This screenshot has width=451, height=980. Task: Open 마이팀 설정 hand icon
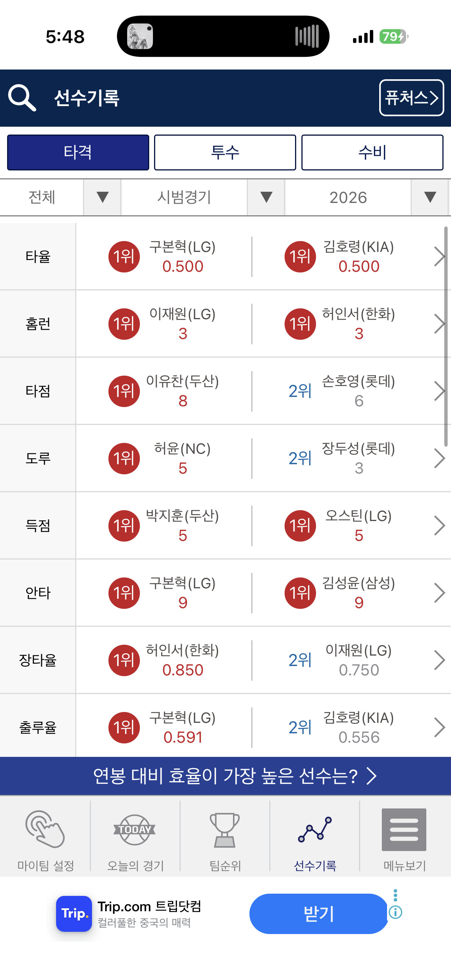(x=45, y=829)
